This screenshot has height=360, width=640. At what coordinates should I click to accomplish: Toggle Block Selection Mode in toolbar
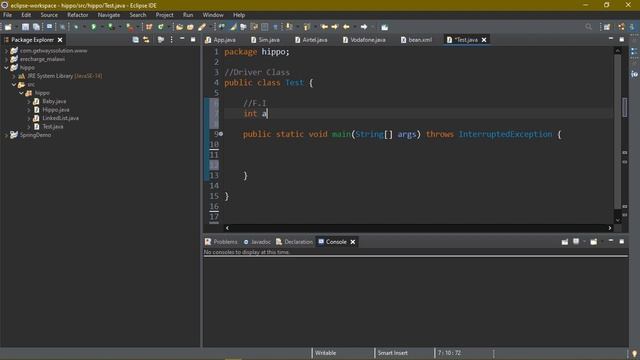pyautogui.click(x=264, y=27)
